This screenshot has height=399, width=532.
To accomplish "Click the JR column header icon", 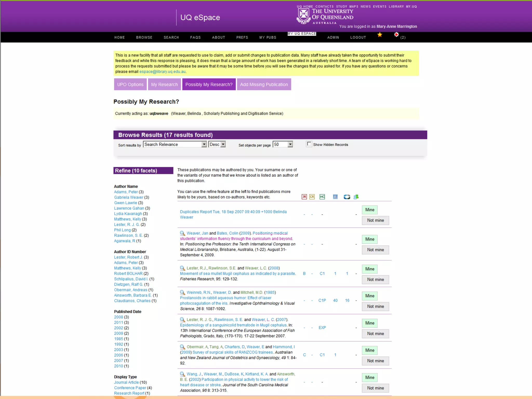I will pos(304,197).
